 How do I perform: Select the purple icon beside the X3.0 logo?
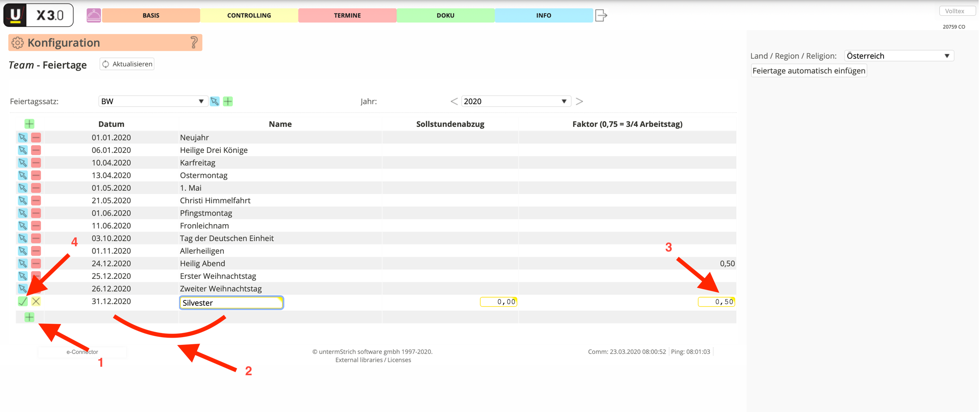coord(93,15)
